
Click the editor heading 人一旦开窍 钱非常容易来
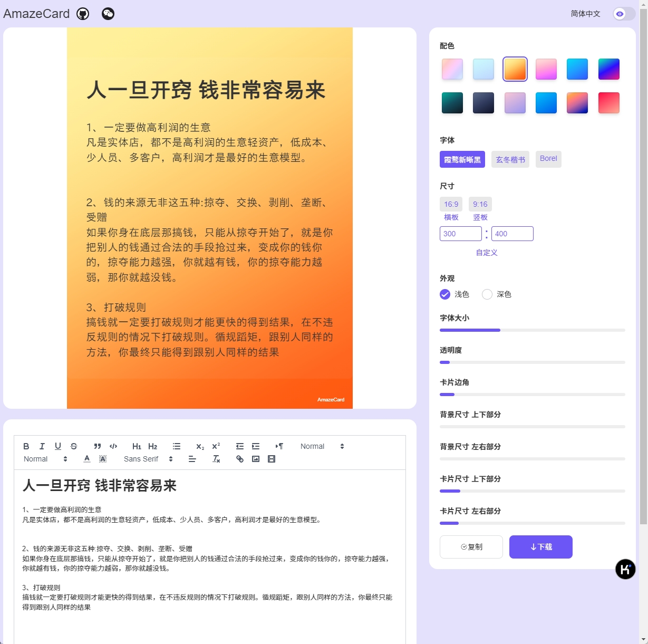pyautogui.click(x=100, y=486)
